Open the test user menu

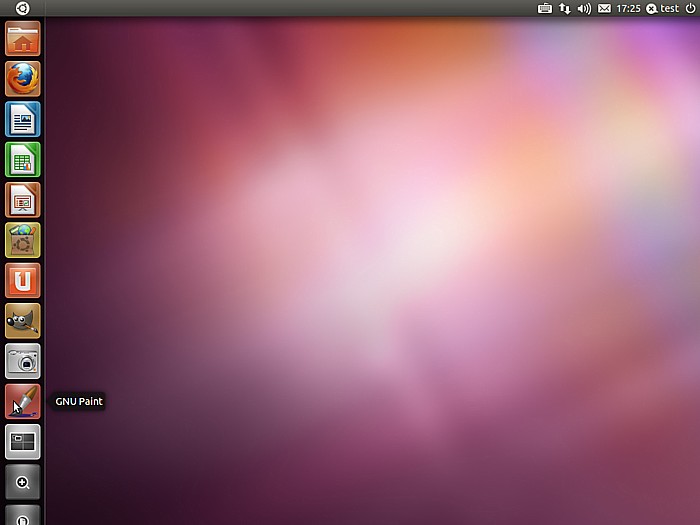click(662, 8)
